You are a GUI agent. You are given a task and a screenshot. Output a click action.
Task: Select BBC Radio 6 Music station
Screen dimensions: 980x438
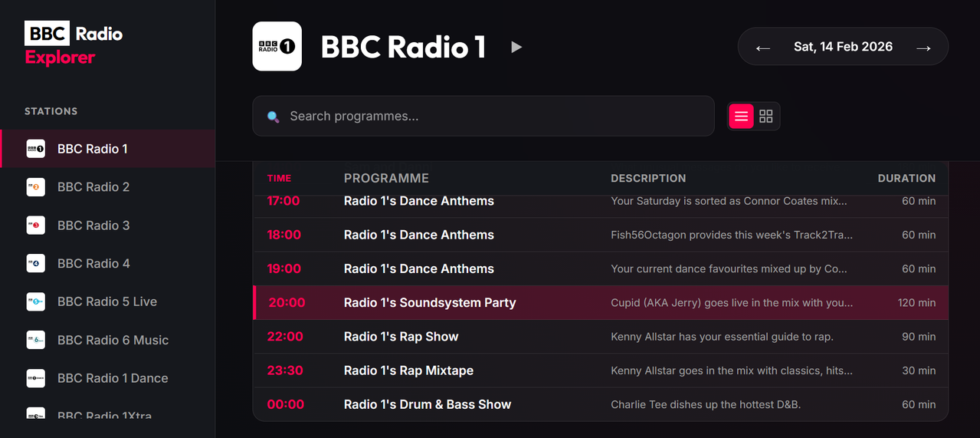coord(108,340)
